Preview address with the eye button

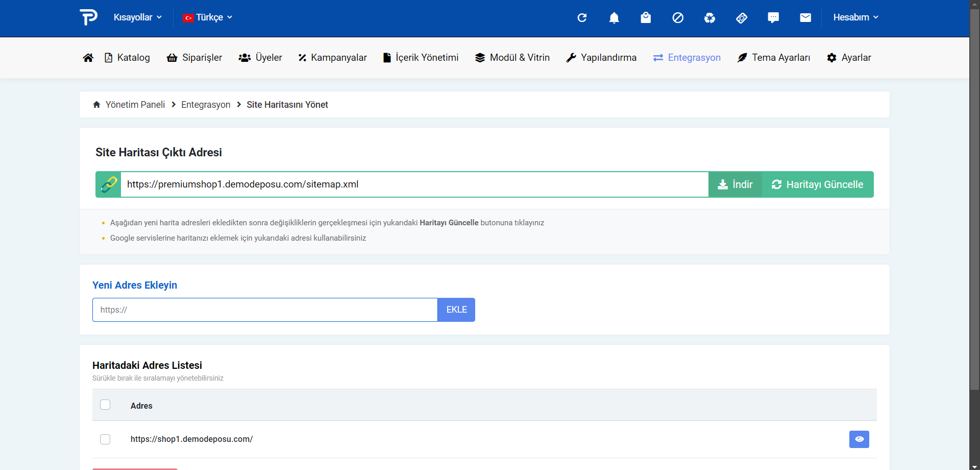tap(859, 439)
